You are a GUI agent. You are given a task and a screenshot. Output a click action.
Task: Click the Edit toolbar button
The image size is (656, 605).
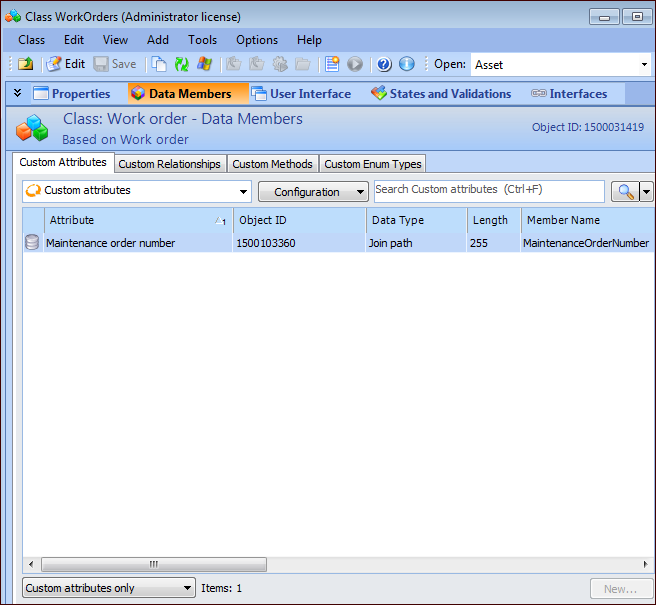coord(66,64)
